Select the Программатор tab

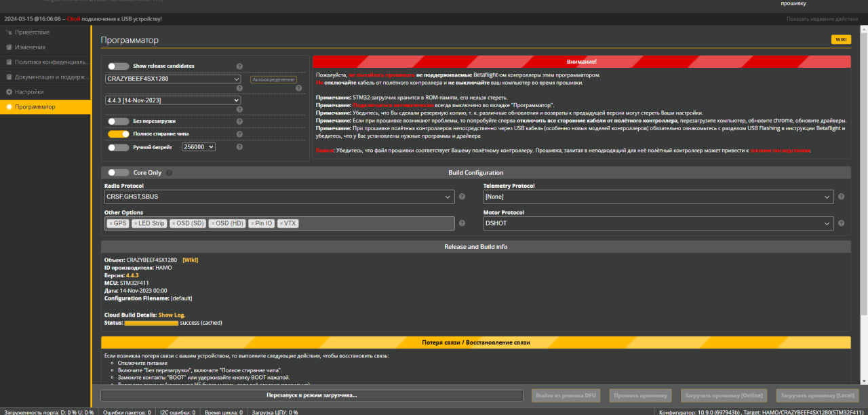click(45, 106)
